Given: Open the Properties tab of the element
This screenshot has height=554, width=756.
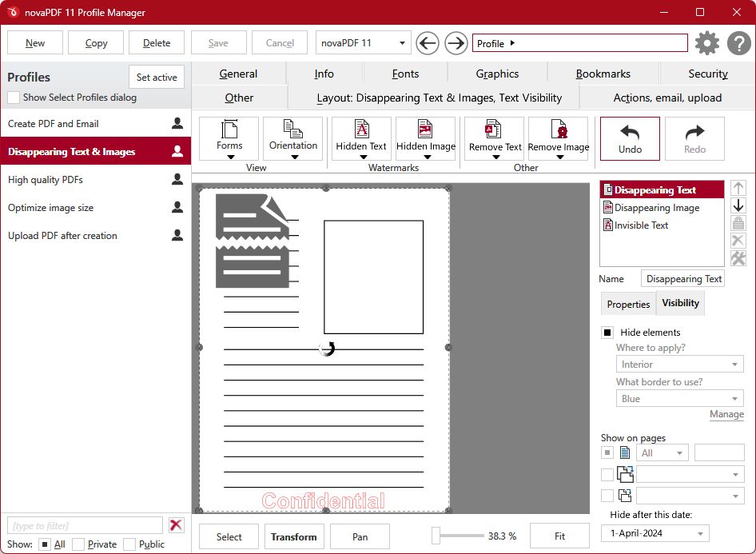Looking at the screenshot, I should click(628, 305).
